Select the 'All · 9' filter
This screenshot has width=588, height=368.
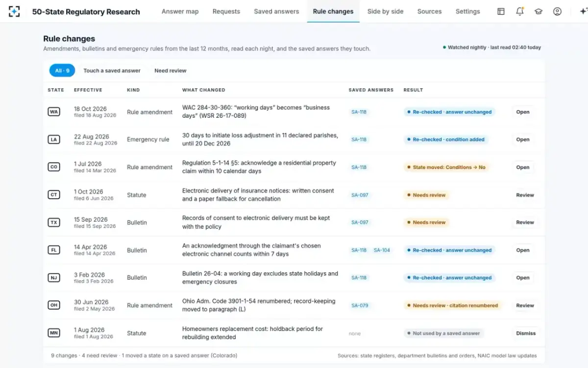pos(62,71)
